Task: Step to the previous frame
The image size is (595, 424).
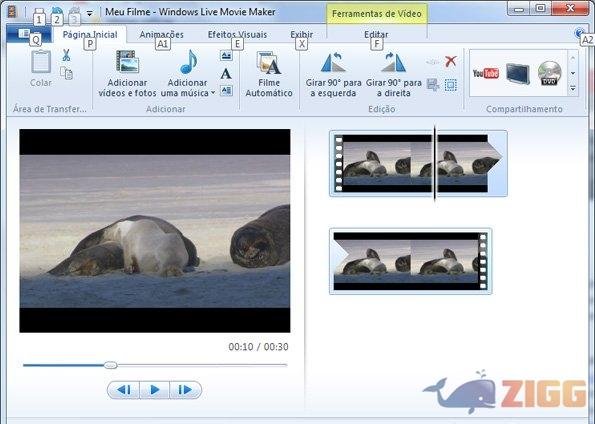Action: tap(124, 390)
